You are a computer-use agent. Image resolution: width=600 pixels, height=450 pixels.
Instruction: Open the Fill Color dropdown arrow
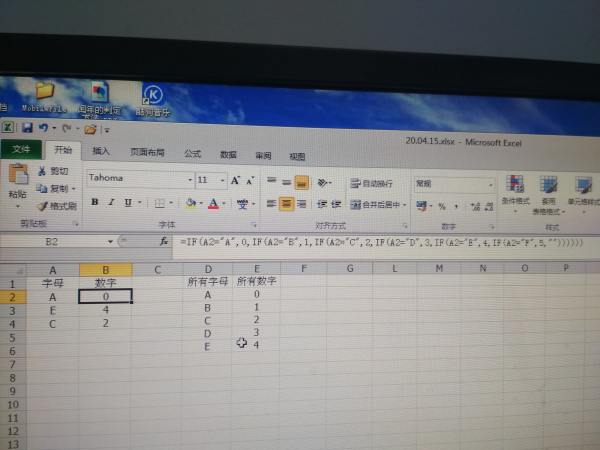click(x=201, y=203)
